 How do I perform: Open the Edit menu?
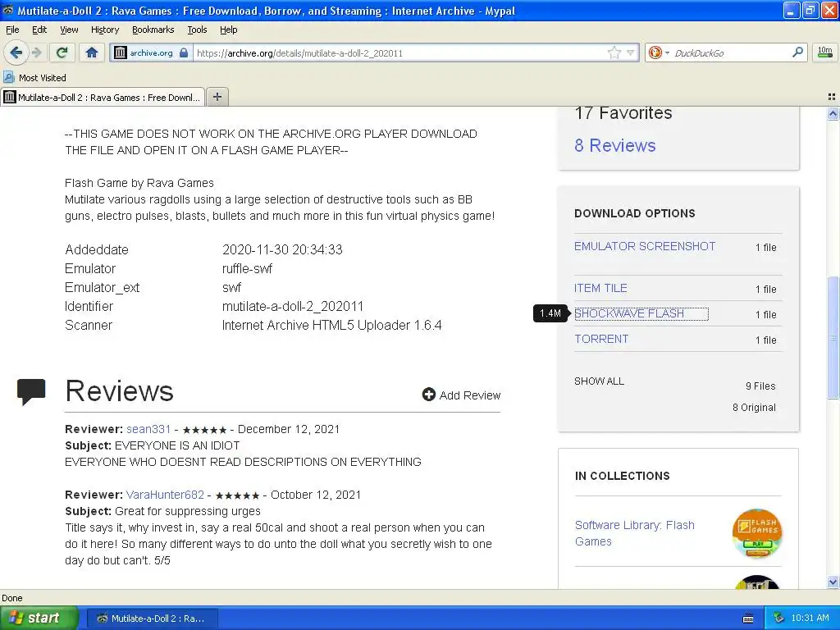click(39, 30)
